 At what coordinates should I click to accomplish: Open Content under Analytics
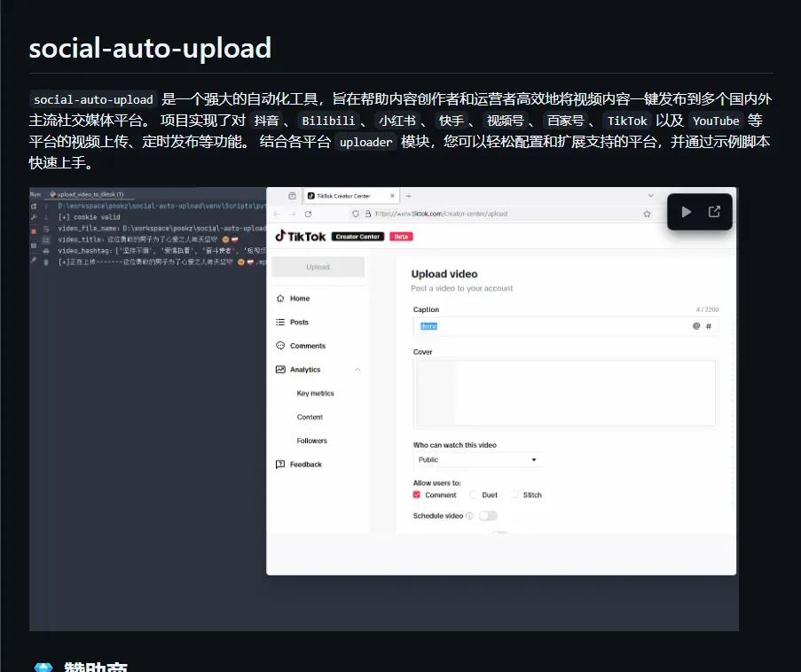310,417
